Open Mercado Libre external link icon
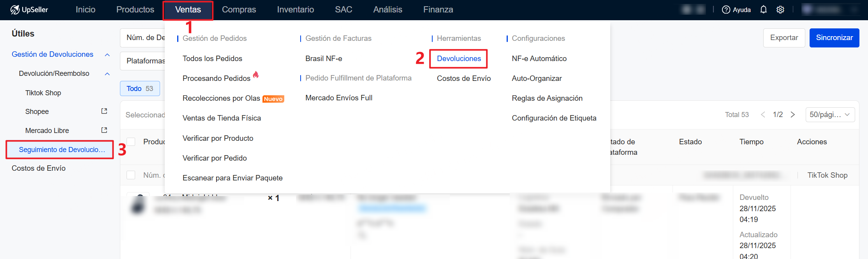This screenshot has width=868, height=259. pos(104,130)
